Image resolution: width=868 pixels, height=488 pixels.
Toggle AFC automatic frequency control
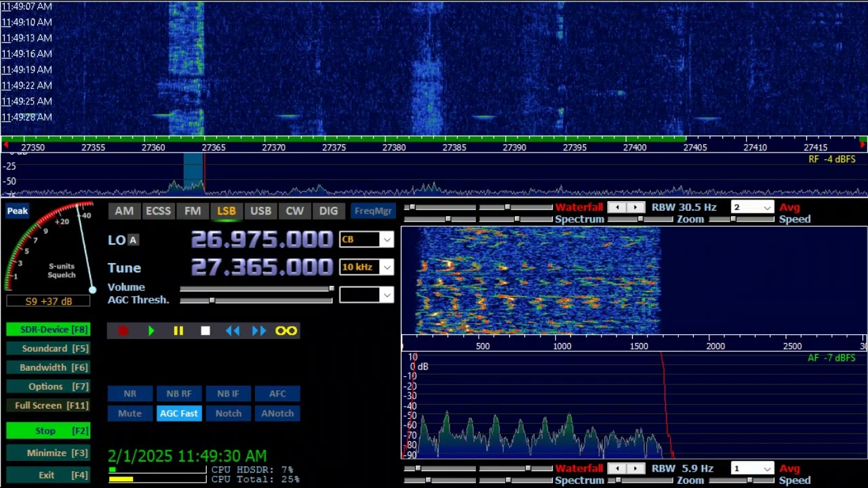[277, 394]
